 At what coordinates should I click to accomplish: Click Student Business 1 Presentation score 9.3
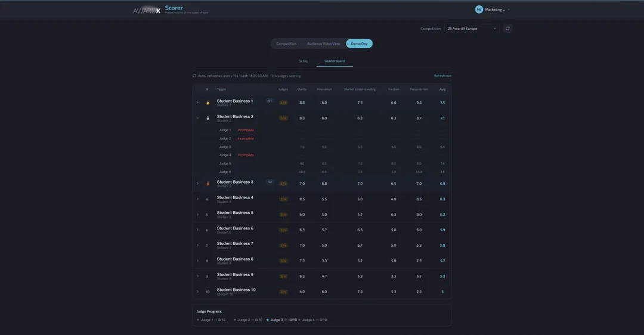419,103
